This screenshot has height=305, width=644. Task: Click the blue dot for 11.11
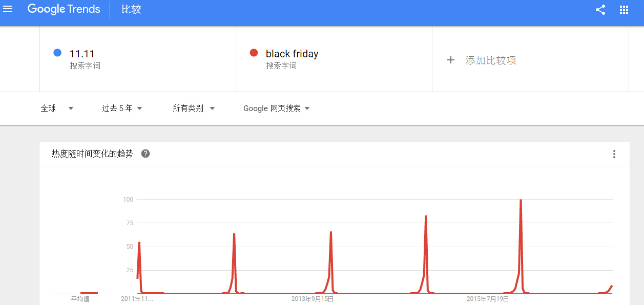click(x=57, y=53)
